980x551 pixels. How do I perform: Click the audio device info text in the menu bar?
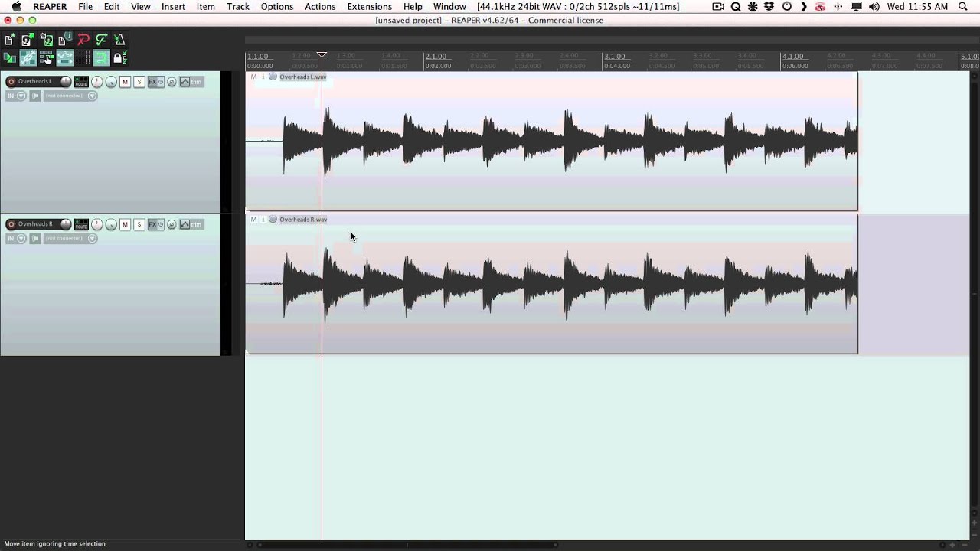click(578, 6)
